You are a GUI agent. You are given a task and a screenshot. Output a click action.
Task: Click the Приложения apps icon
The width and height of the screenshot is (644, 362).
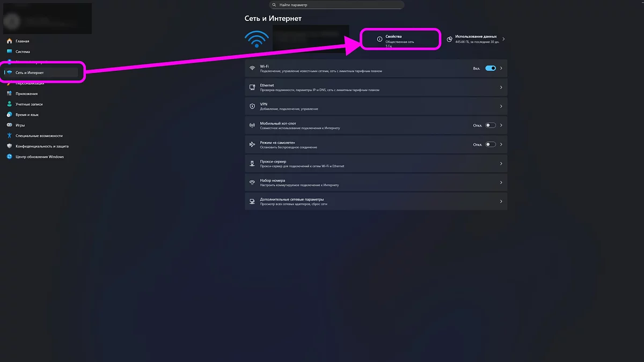(x=10, y=94)
